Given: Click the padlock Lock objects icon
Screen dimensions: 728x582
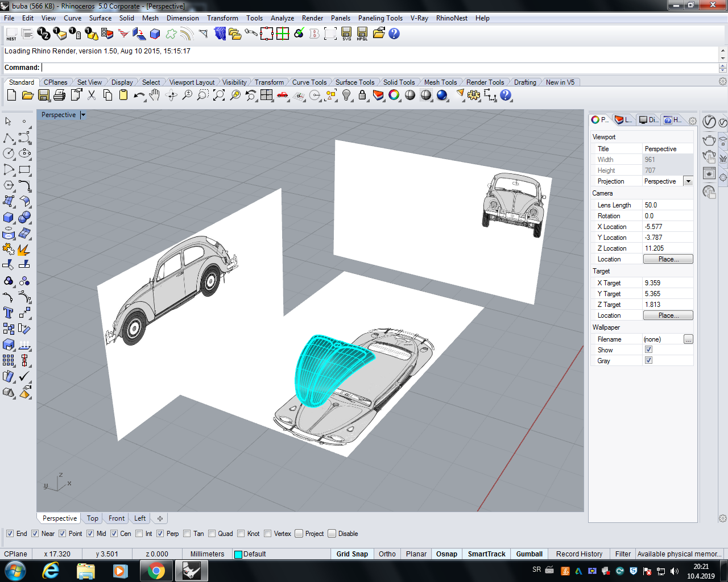Looking at the screenshot, I should click(362, 95).
